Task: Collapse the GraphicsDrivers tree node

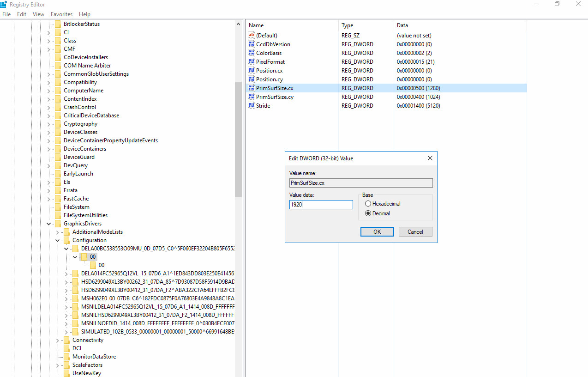Action: pyautogui.click(x=49, y=224)
